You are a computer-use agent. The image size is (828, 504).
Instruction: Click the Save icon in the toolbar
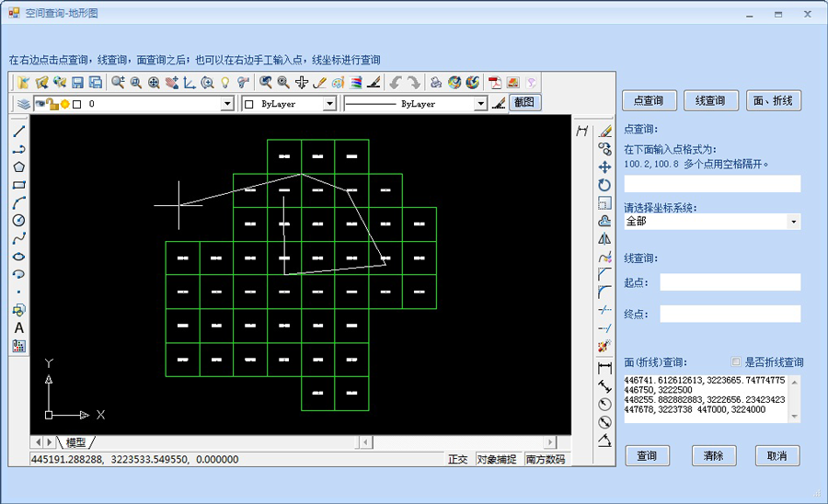tap(78, 83)
